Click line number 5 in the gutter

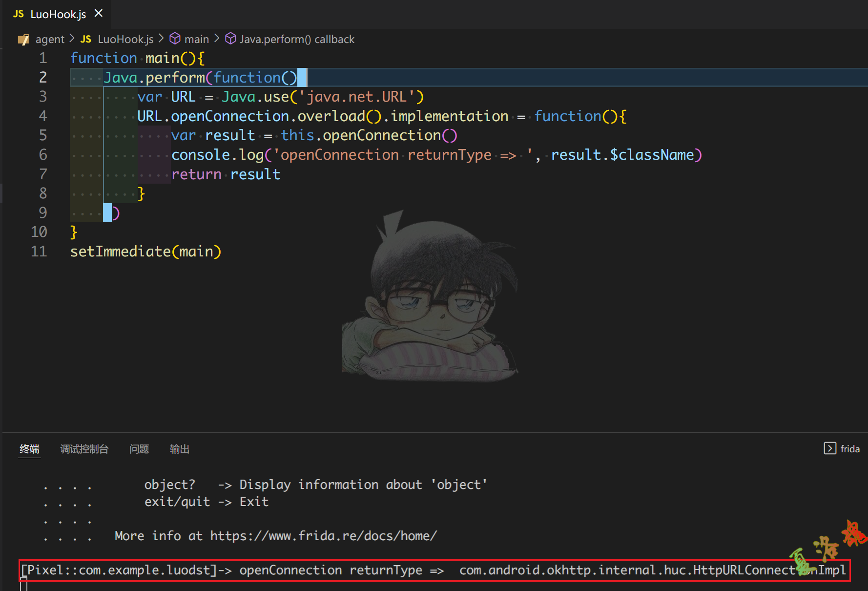point(43,135)
